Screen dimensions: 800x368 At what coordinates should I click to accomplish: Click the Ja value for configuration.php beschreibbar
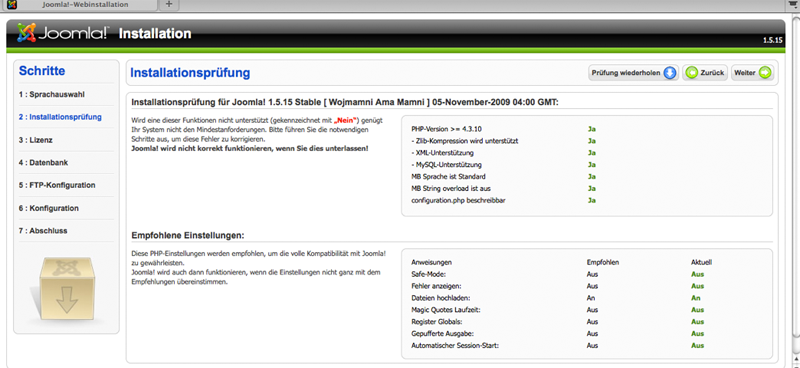click(592, 201)
